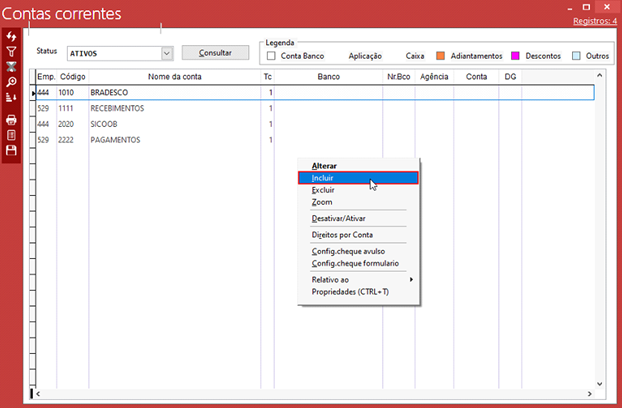Click the clear filter icon

tap(11, 66)
